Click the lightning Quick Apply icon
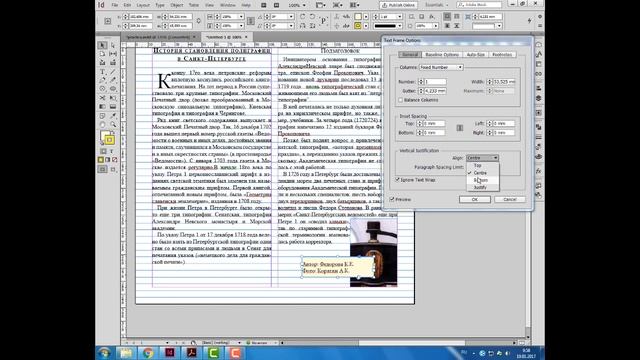This screenshot has width=640, height=360. 529,20
